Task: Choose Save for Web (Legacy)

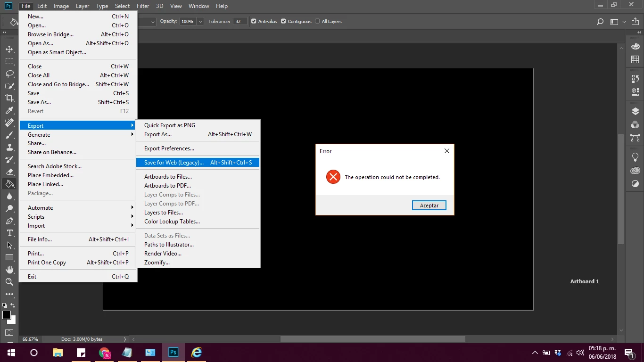Action: (x=198, y=163)
